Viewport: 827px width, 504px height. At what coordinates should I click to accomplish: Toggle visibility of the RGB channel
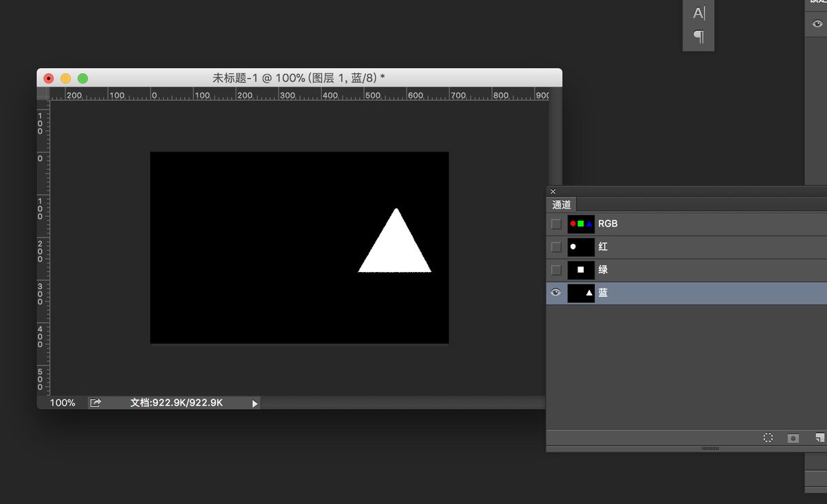pyautogui.click(x=556, y=224)
